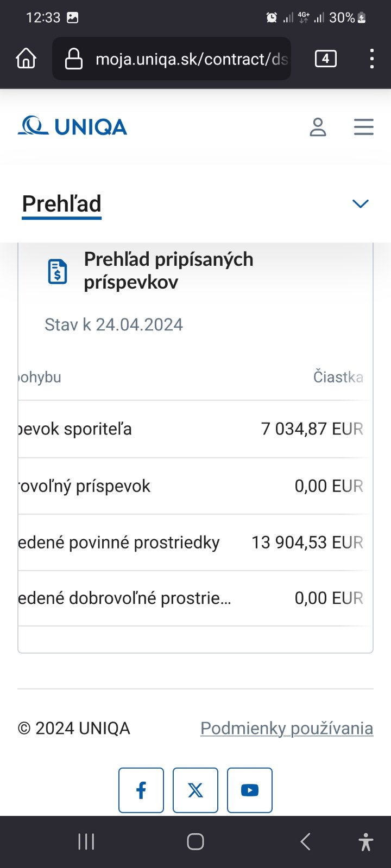Open Podmienky používania link
Image resolution: width=391 pixels, height=868 pixels.
pyautogui.click(x=287, y=728)
